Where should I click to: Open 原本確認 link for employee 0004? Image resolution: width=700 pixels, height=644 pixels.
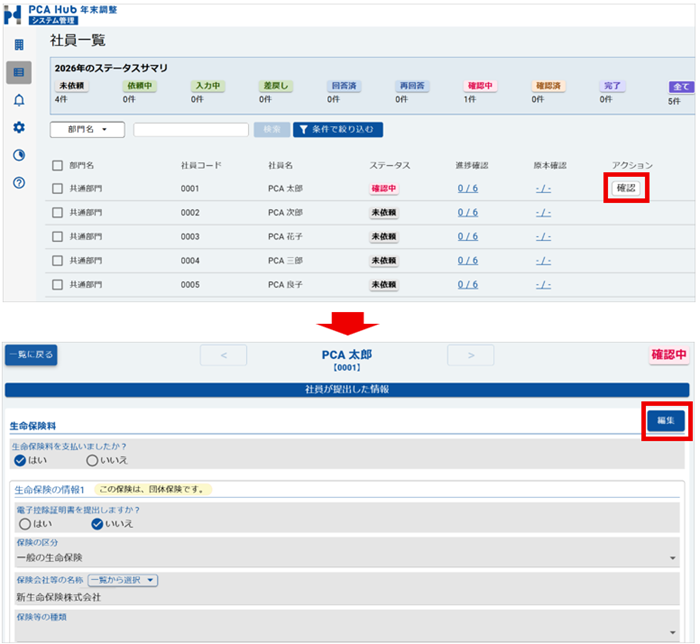543,261
